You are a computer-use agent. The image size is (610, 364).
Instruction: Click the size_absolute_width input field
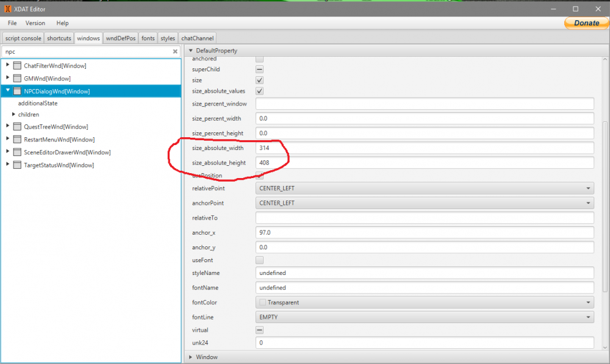click(x=425, y=148)
